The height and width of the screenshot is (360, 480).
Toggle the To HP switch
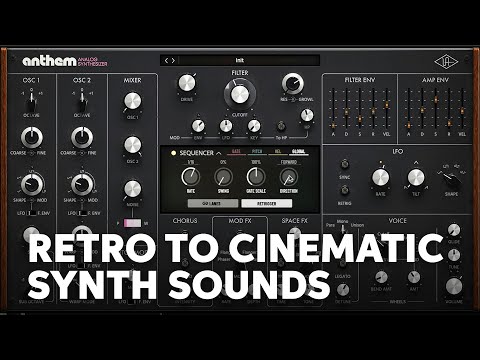click(281, 126)
